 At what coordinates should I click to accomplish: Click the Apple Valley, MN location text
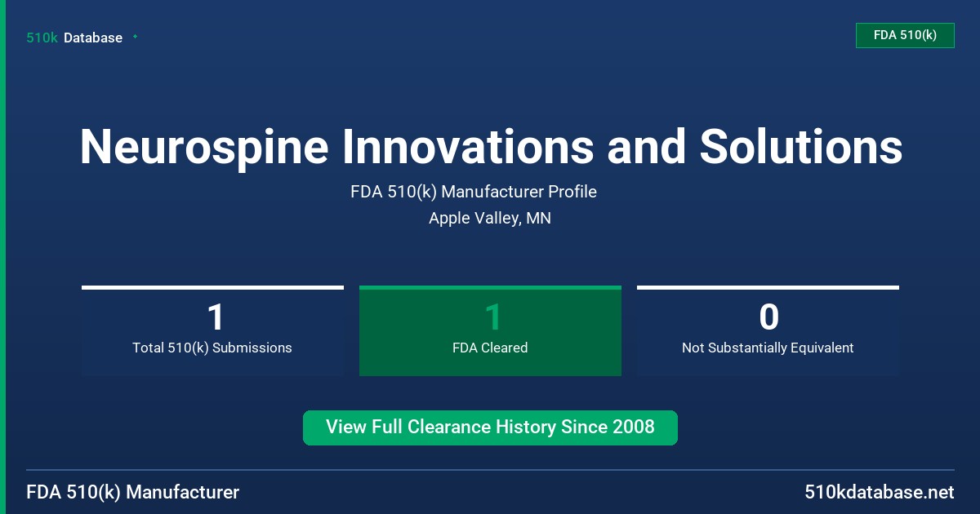tap(490, 219)
